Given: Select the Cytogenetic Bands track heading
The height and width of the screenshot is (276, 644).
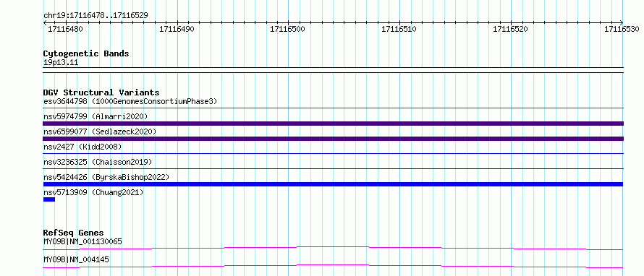Looking at the screenshot, I should (x=86, y=53).
